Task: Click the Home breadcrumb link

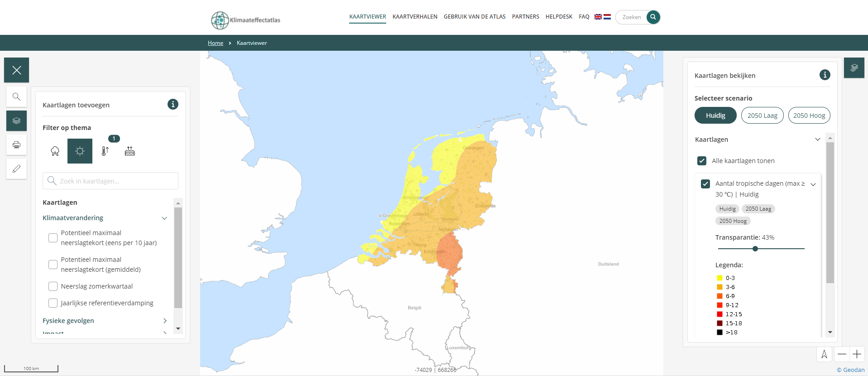Action: tap(216, 43)
